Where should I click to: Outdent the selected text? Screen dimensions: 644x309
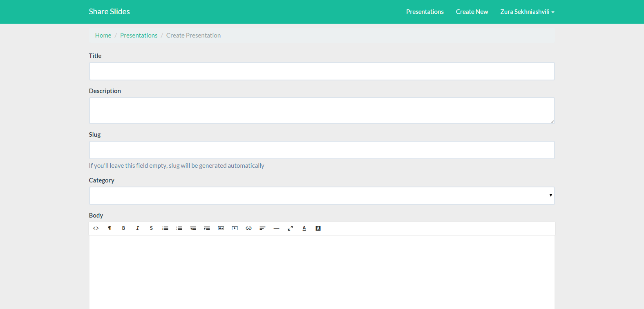(x=193, y=228)
